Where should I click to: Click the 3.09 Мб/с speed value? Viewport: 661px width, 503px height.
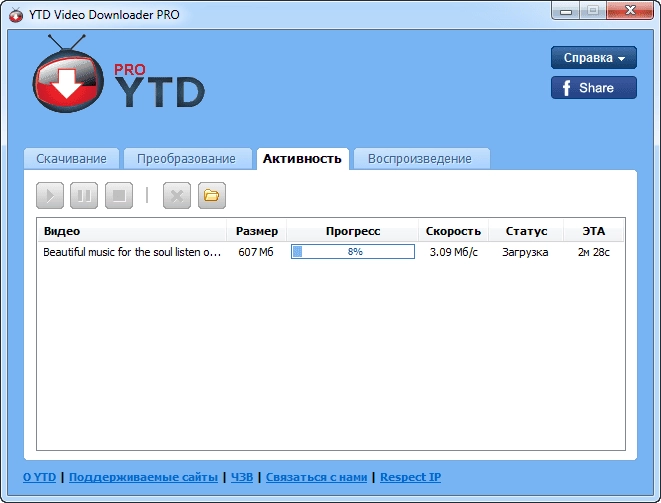(454, 252)
